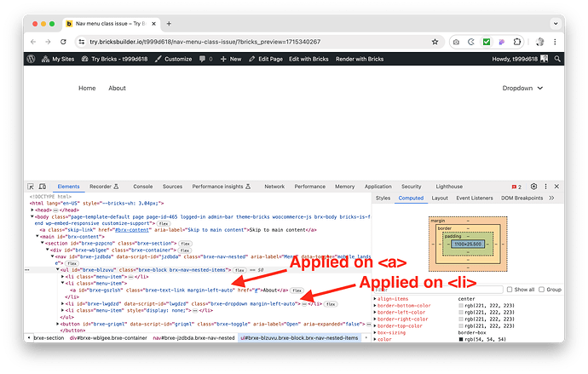Screen dimensions: 588x374
Task: Expand the button brxe-griqml node
Action: [58, 324]
